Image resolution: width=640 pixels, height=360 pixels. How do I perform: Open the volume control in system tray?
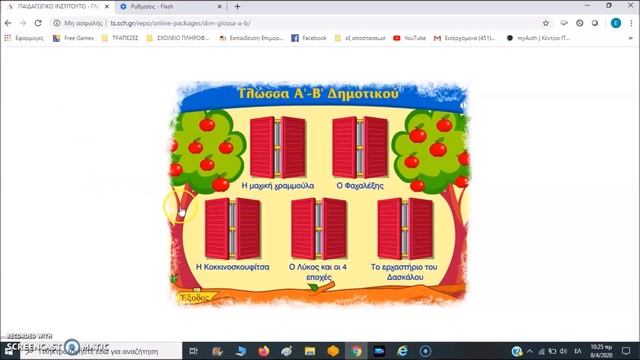coord(563,351)
